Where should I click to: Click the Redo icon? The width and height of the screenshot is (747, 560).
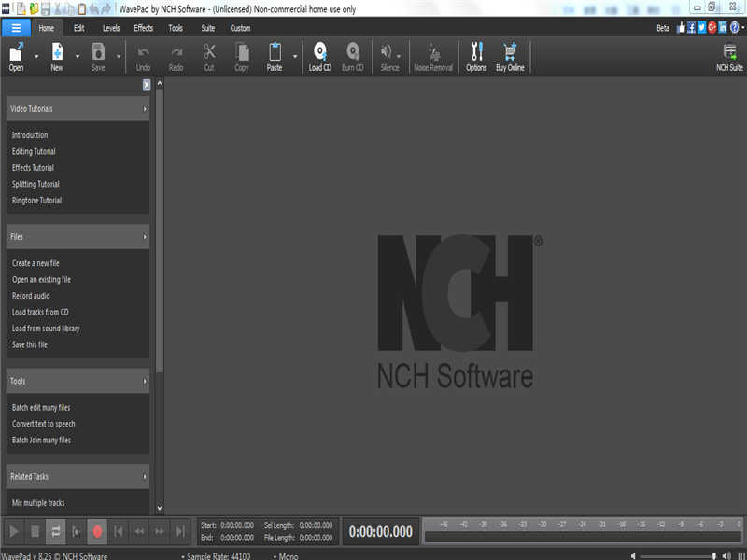pyautogui.click(x=176, y=57)
